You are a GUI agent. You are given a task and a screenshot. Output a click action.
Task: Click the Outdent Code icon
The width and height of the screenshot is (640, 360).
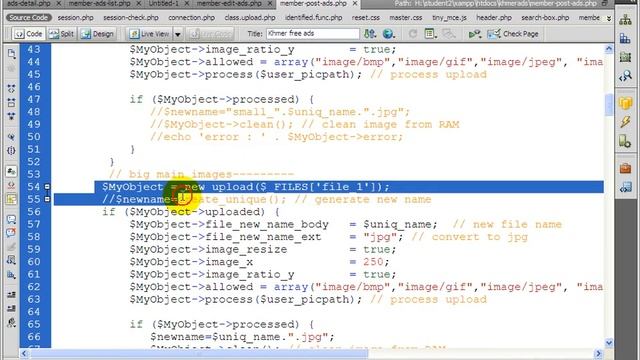tap(11, 309)
